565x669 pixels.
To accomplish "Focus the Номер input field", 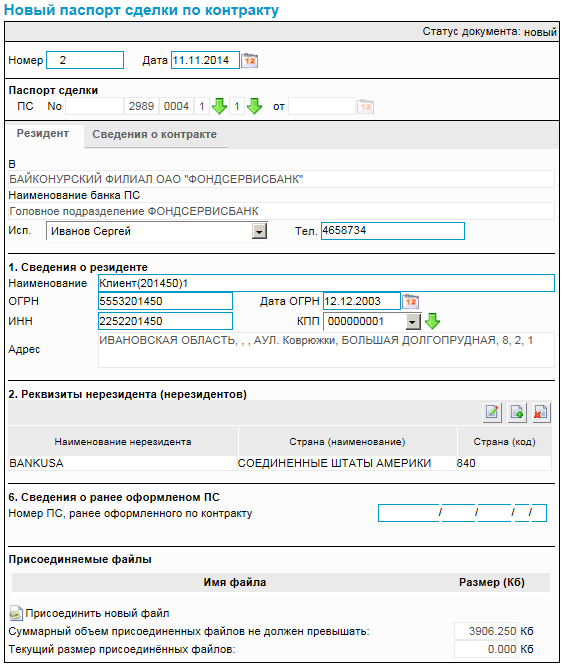I will coord(85,60).
